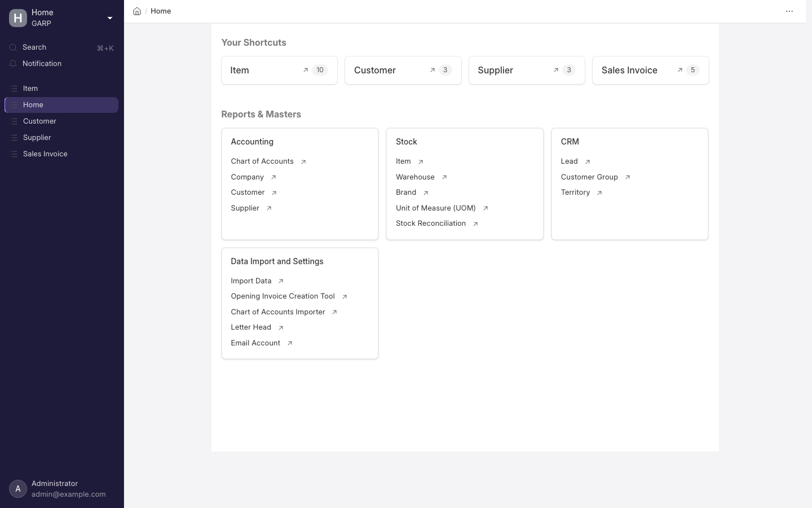The height and width of the screenshot is (508, 812).
Task: Click the Reports & Masters heading
Action: [x=261, y=114]
